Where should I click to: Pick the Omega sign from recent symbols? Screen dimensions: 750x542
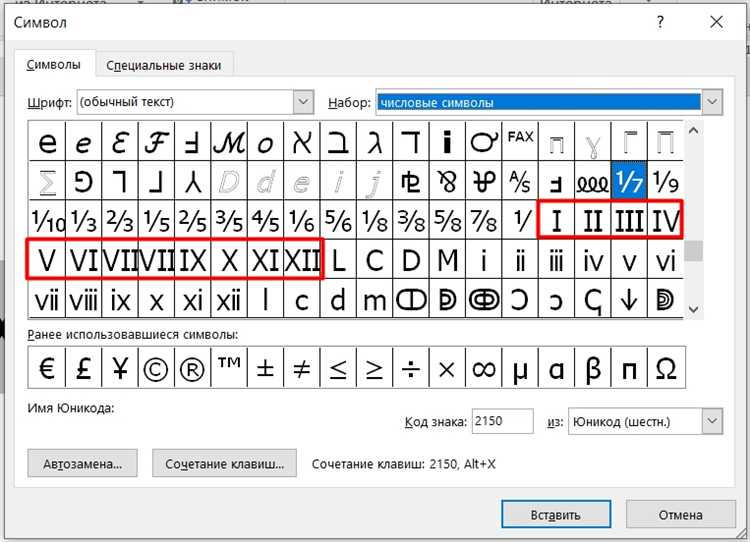(x=665, y=368)
